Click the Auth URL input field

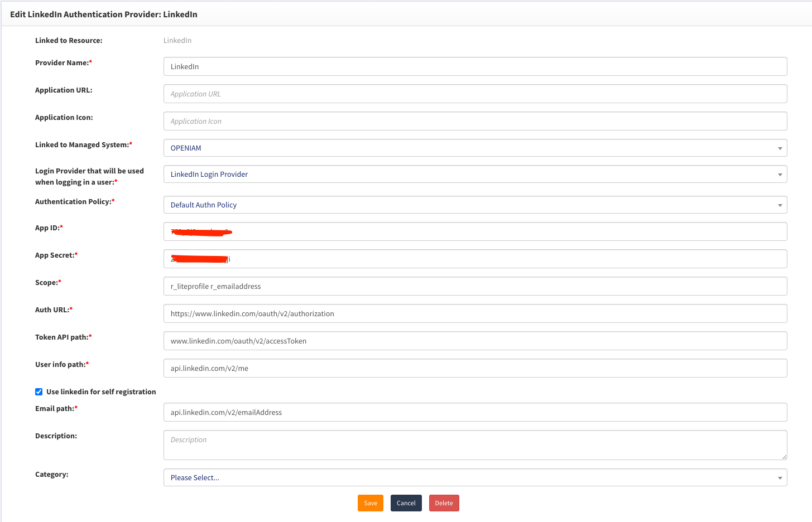pos(475,313)
